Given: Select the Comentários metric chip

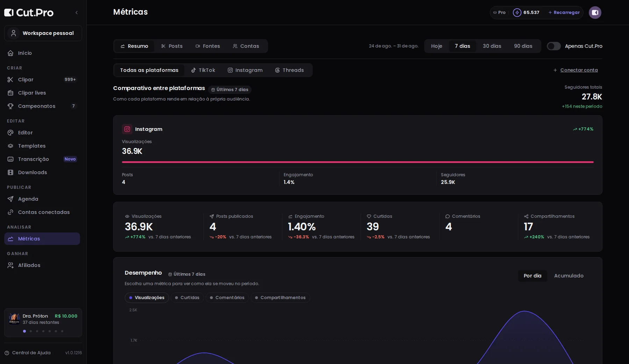Looking at the screenshot, I should [227, 298].
